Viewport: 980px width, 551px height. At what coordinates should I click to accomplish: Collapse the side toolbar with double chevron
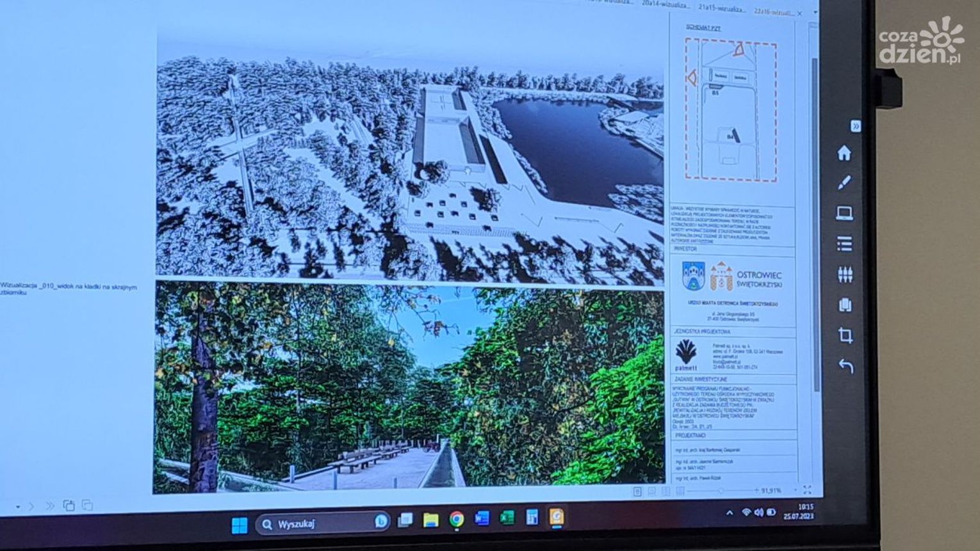click(x=855, y=127)
